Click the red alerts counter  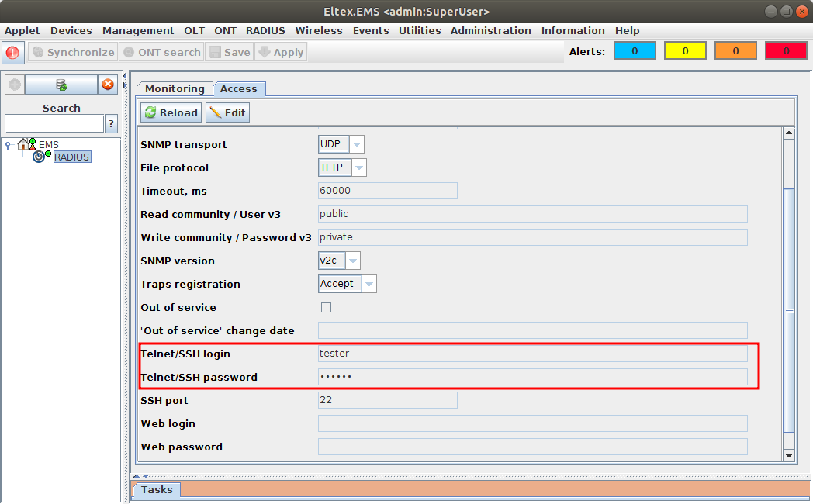pos(786,50)
